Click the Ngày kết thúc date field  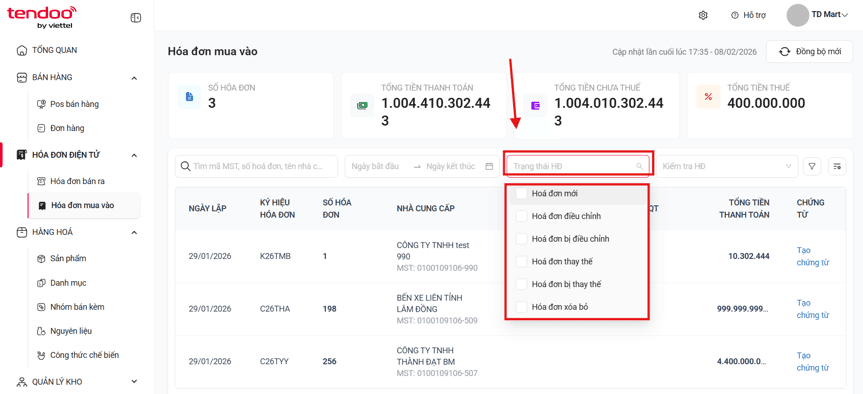click(x=450, y=166)
